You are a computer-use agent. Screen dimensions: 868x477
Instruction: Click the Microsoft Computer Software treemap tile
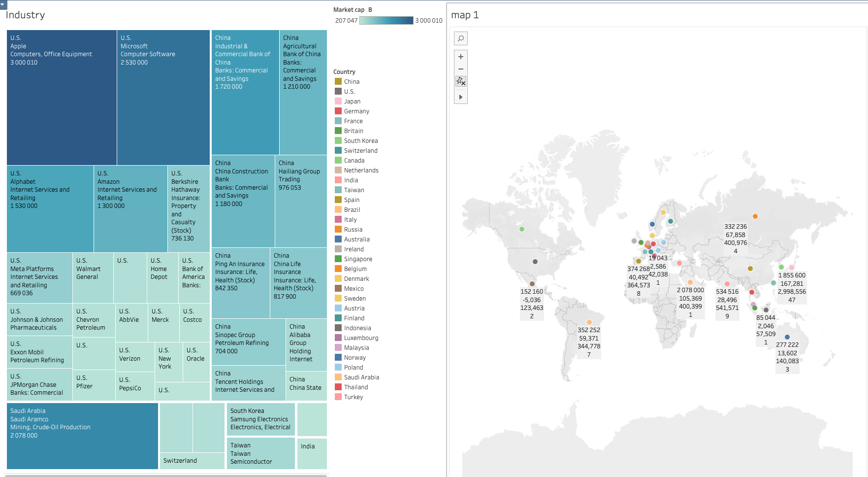click(163, 98)
